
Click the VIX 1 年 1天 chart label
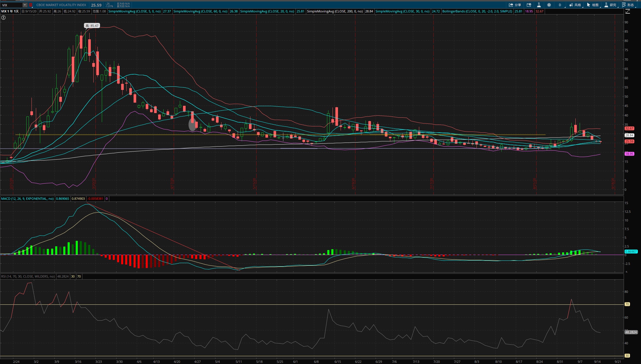[x=10, y=11]
